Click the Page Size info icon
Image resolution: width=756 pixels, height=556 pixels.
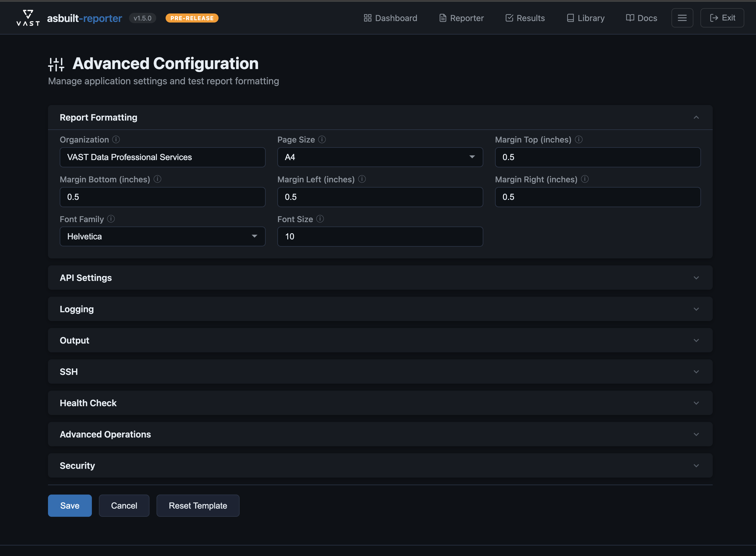click(322, 139)
